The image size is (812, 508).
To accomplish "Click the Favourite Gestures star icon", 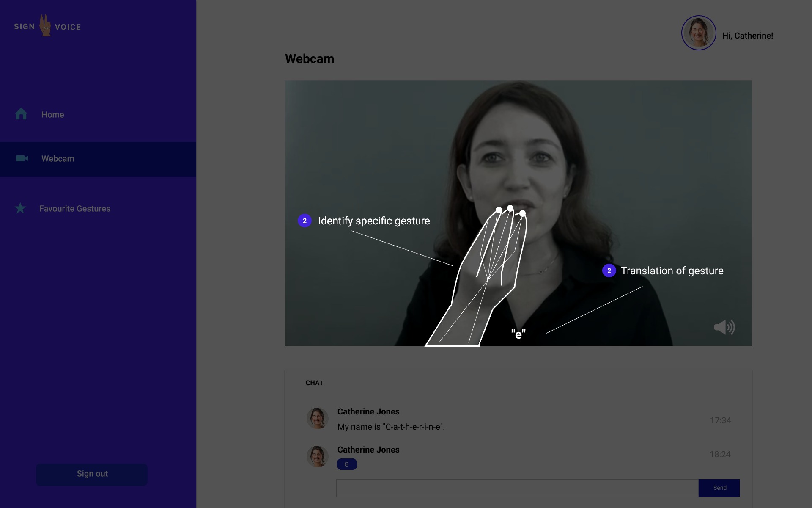I will coord(20,208).
